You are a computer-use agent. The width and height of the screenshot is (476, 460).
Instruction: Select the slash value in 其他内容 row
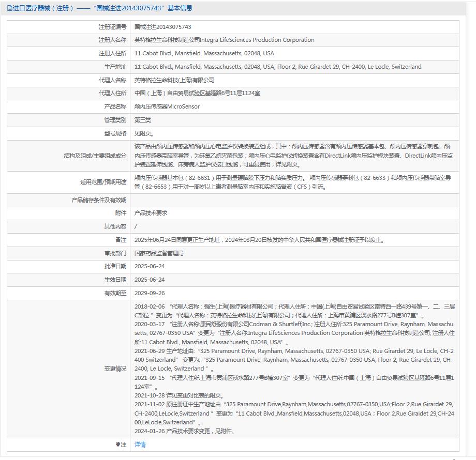click(136, 226)
